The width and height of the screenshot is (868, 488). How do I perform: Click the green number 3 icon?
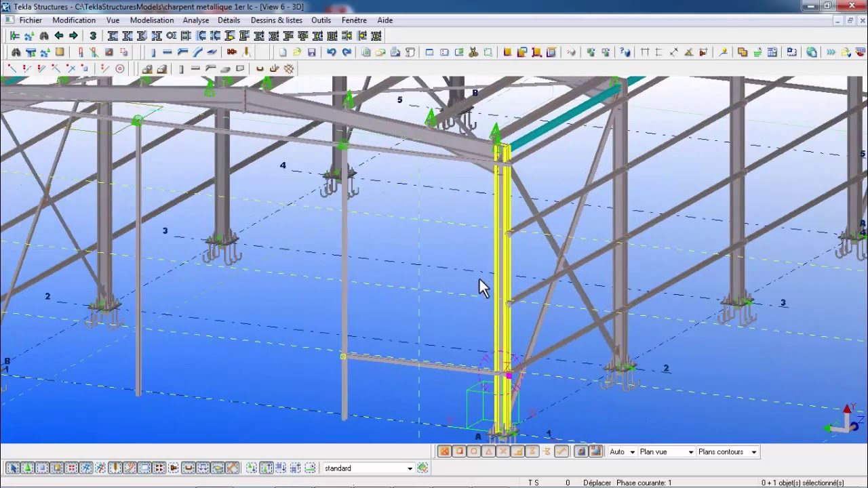point(93,35)
